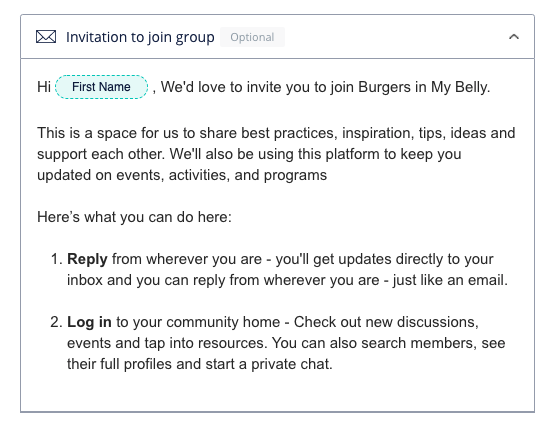Click the 'support each other' line
Screen dimensions: 556x424
coord(249,154)
